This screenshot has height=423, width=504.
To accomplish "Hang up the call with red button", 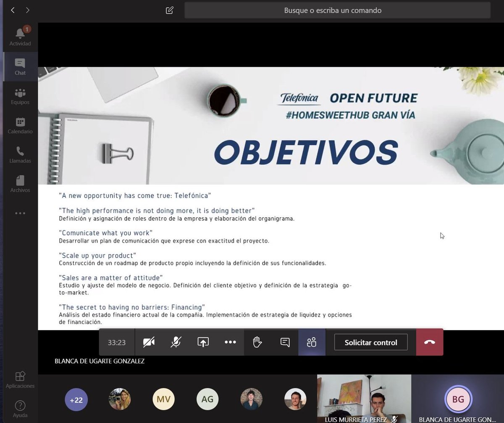I will point(430,342).
